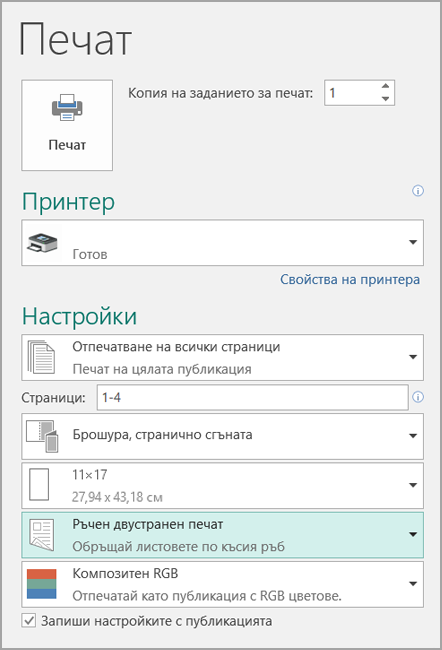Open Брошура, странично сгъната layout dropdown
Viewport: 442px width, 650px height.
223,436
